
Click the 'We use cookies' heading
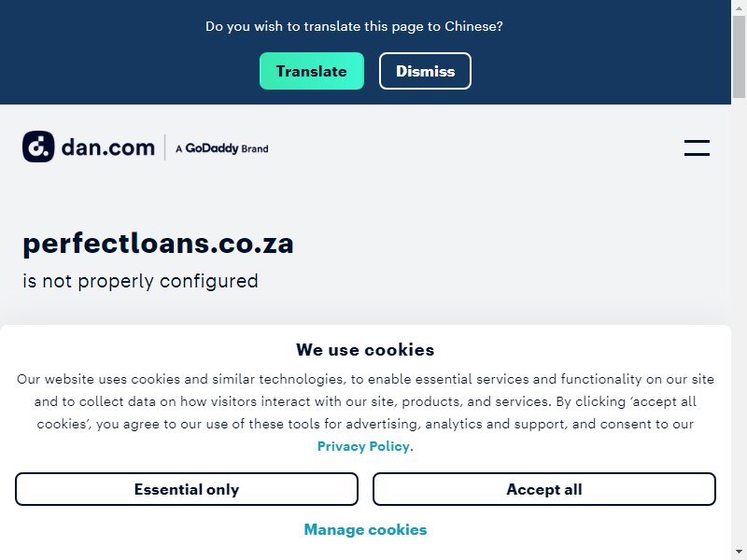coord(365,350)
